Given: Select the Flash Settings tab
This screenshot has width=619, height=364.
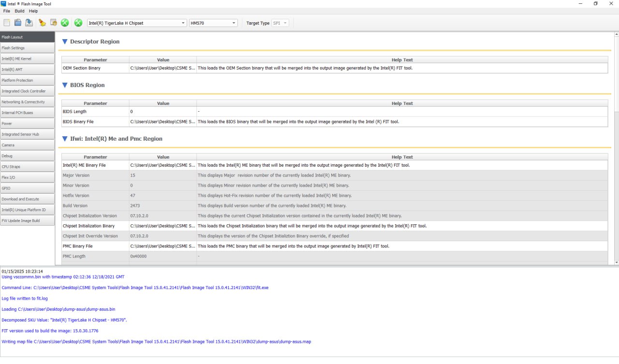Looking at the screenshot, I should coord(27,48).
